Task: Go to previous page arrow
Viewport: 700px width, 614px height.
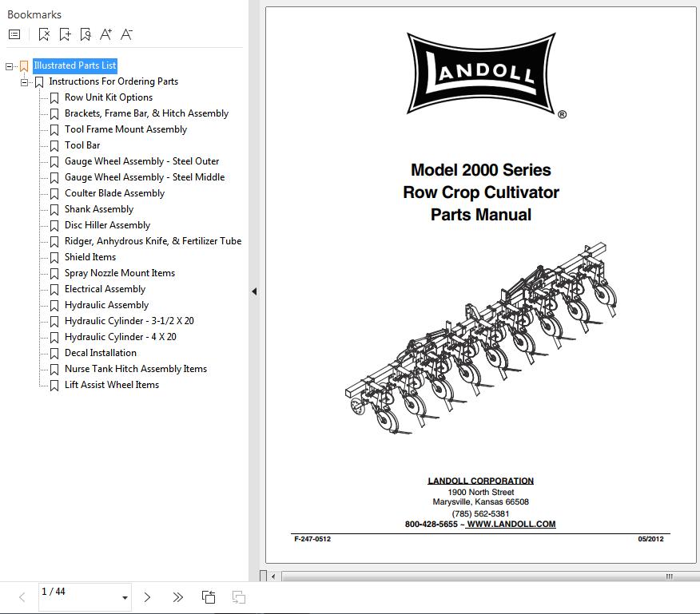Action: point(22,597)
